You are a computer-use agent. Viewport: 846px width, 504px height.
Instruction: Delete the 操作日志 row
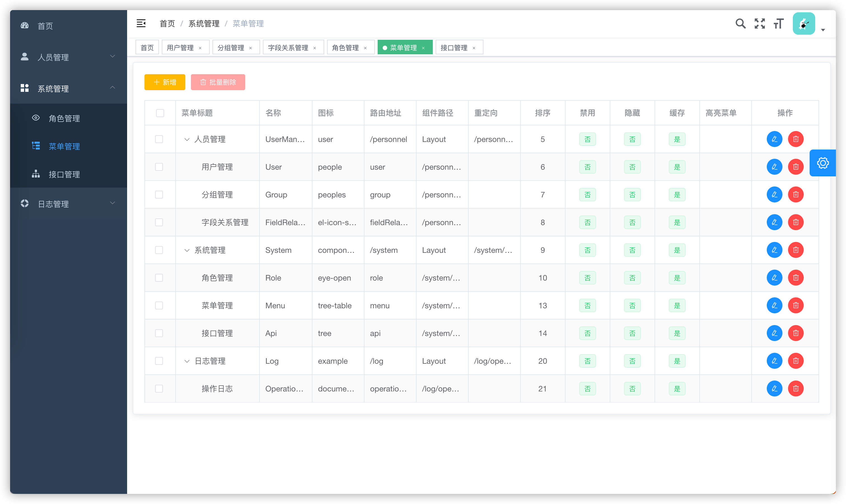(x=795, y=389)
